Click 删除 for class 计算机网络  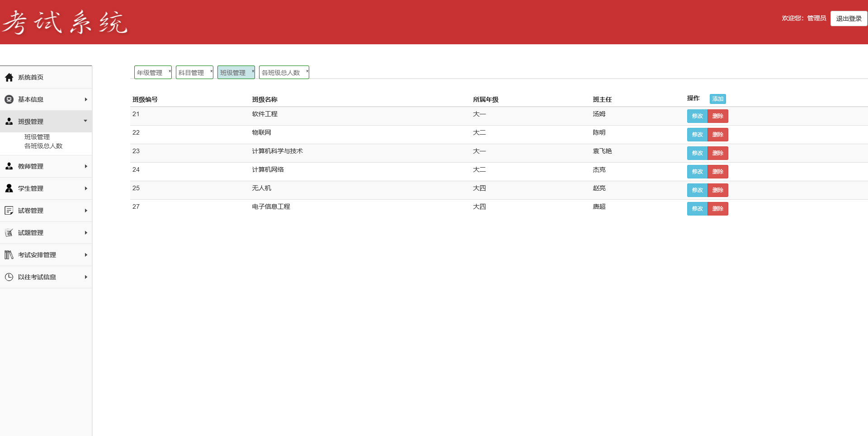[717, 172]
